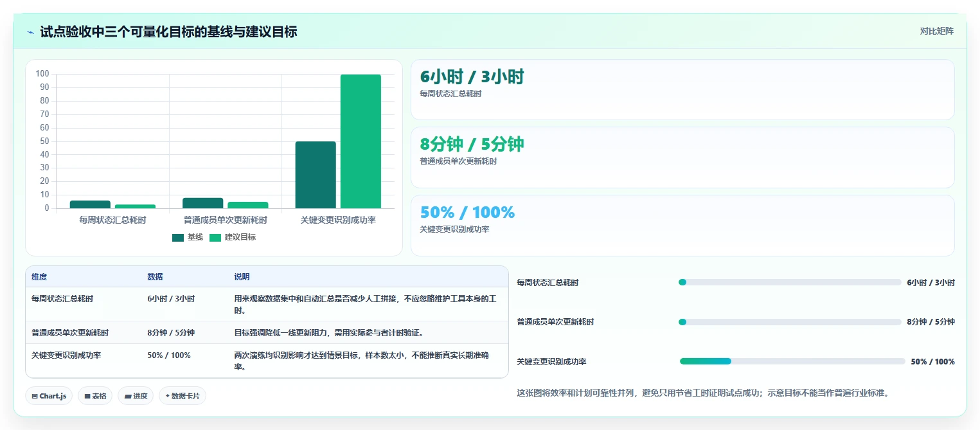
Task: Click the blue pulse icon beside the title
Action: pos(31,32)
